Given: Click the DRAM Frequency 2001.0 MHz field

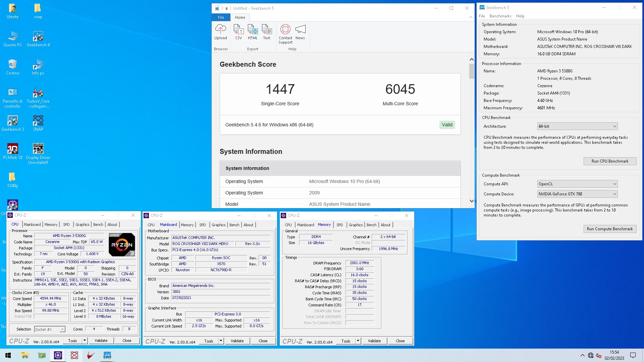Looking at the screenshot, I should [360, 263].
